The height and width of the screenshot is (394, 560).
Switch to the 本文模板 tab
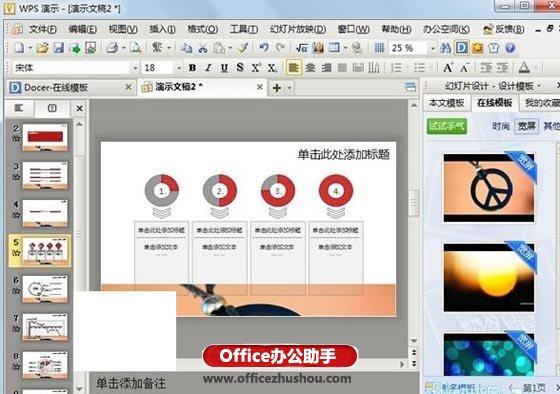[446, 103]
